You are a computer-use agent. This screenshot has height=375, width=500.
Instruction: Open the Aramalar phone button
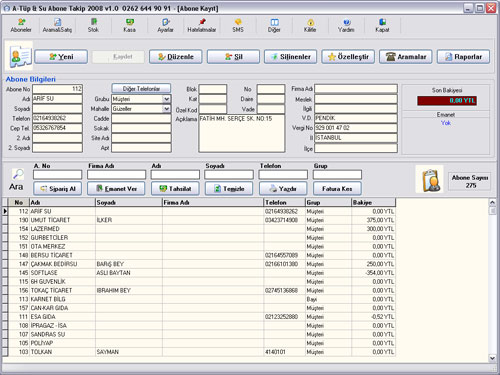pos(406,57)
